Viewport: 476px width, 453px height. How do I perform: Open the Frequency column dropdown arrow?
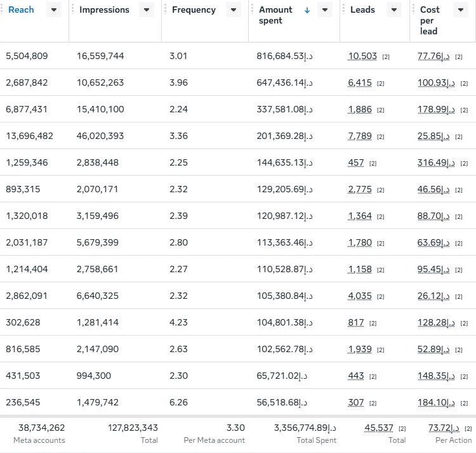pos(234,10)
